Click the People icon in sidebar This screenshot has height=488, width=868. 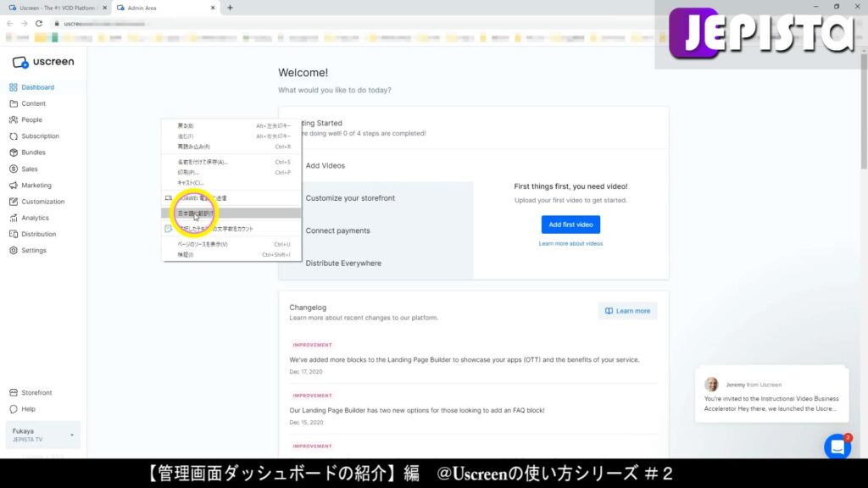pos(14,119)
